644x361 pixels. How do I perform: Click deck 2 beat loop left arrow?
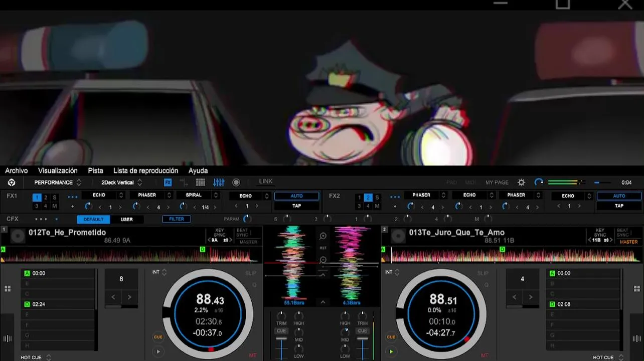tap(514, 297)
